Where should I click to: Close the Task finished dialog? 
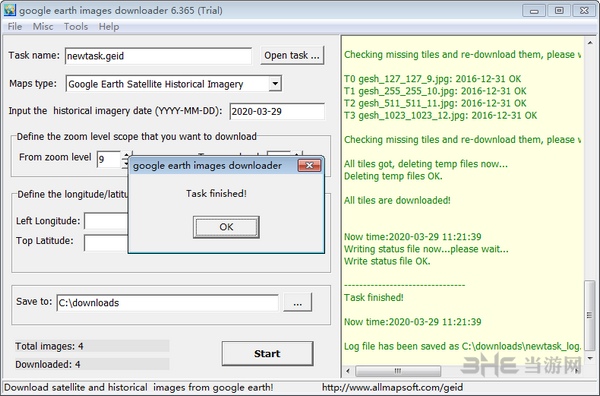(309, 165)
